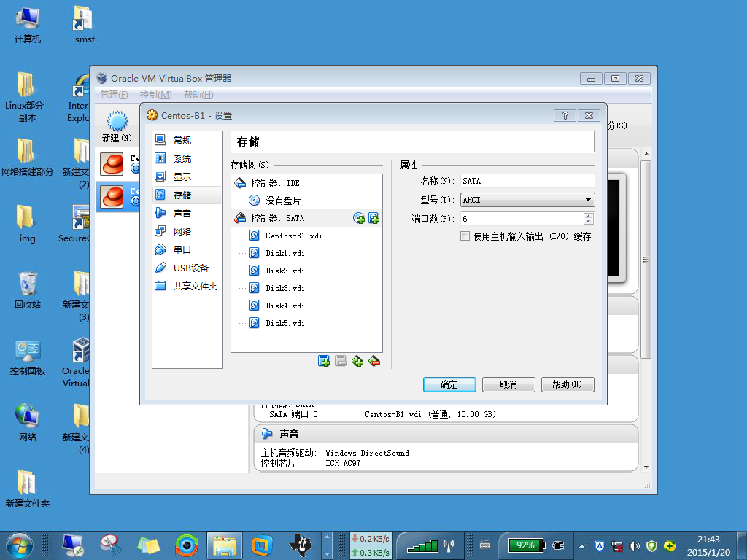The height and width of the screenshot is (560, 747).
Task: Open the 系统 settings page
Action: 187,158
